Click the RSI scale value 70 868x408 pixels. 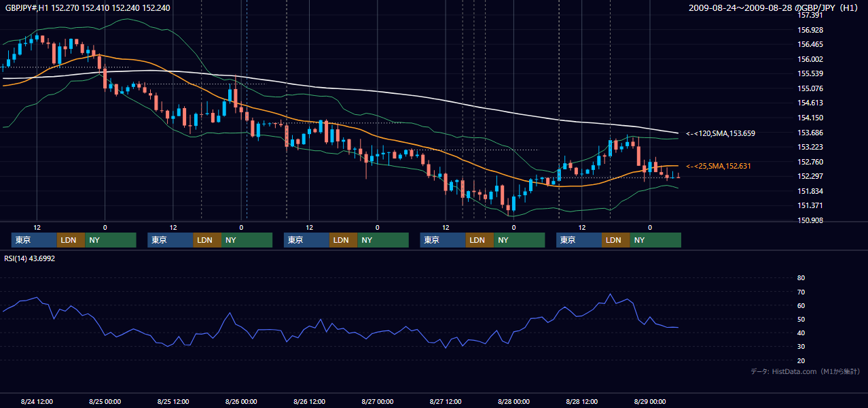pos(801,292)
